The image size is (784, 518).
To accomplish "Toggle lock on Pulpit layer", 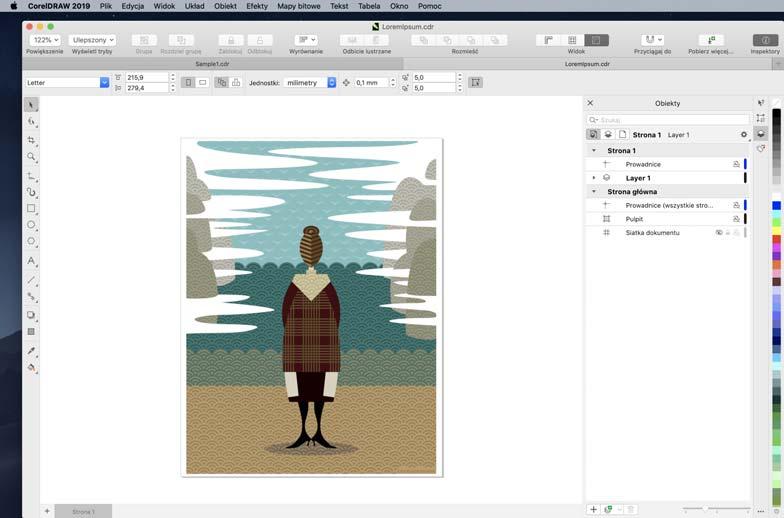I will click(736, 219).
